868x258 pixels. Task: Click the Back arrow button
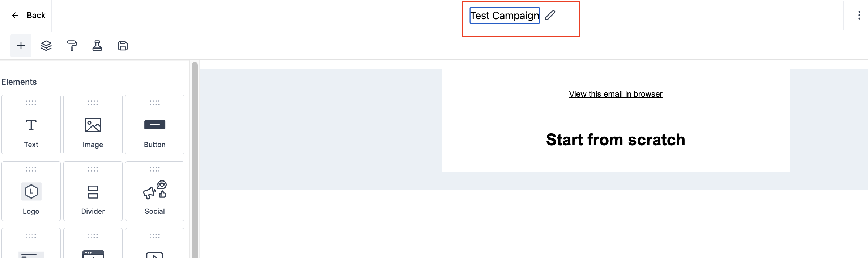pyautogui.click(x=28, y=15)
